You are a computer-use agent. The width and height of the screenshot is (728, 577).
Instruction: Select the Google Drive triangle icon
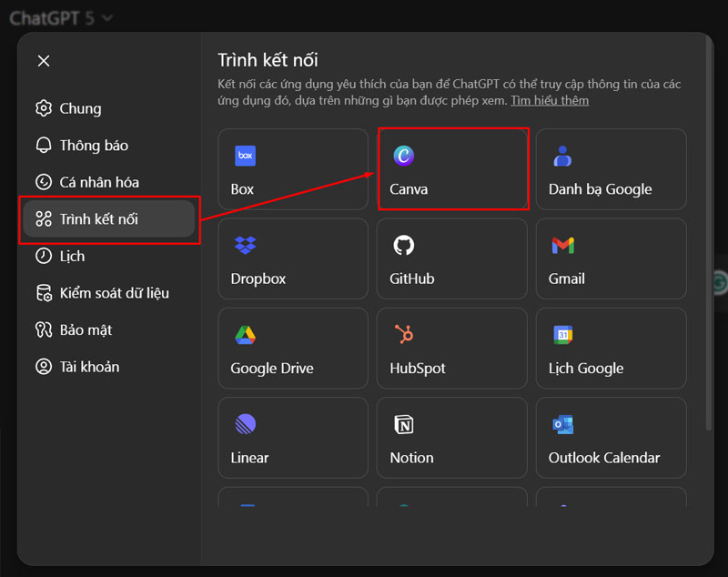click(245, 335)
